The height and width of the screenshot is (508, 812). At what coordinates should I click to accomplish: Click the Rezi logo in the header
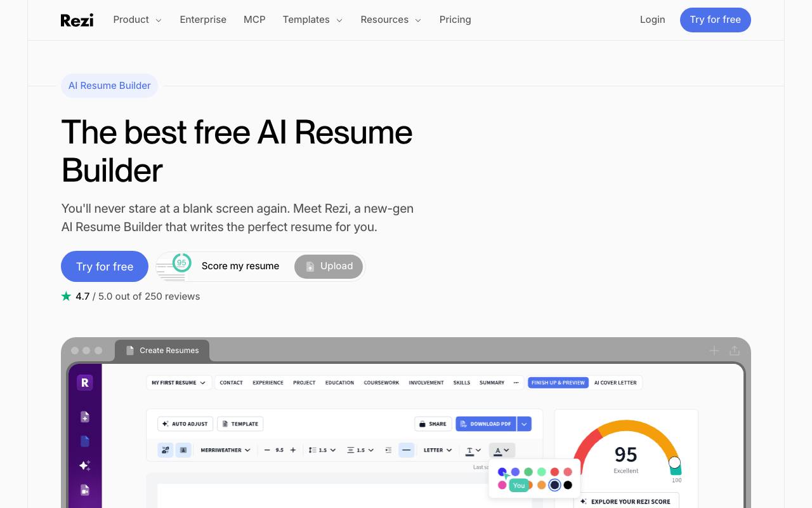(77, 20)
